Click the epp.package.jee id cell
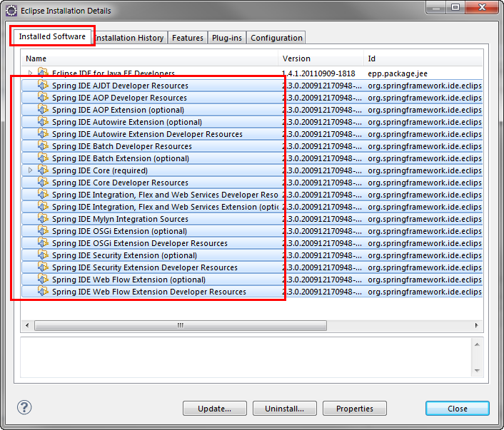504x430 pixels. (398, 73)
